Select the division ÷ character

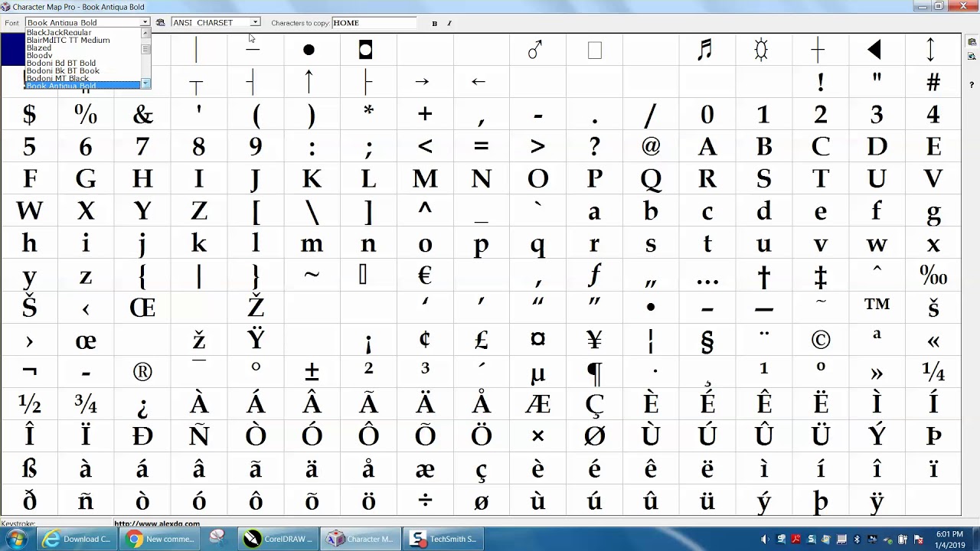coord(425,500)
